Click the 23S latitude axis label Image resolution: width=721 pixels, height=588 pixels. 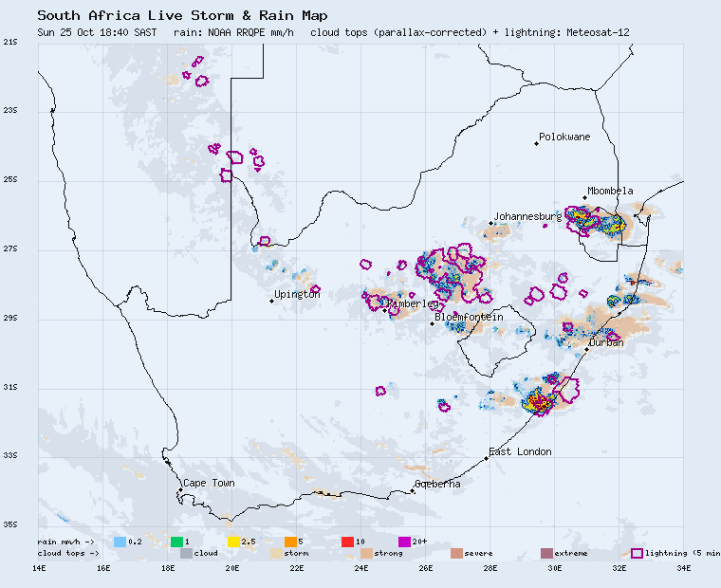[10, 110]
